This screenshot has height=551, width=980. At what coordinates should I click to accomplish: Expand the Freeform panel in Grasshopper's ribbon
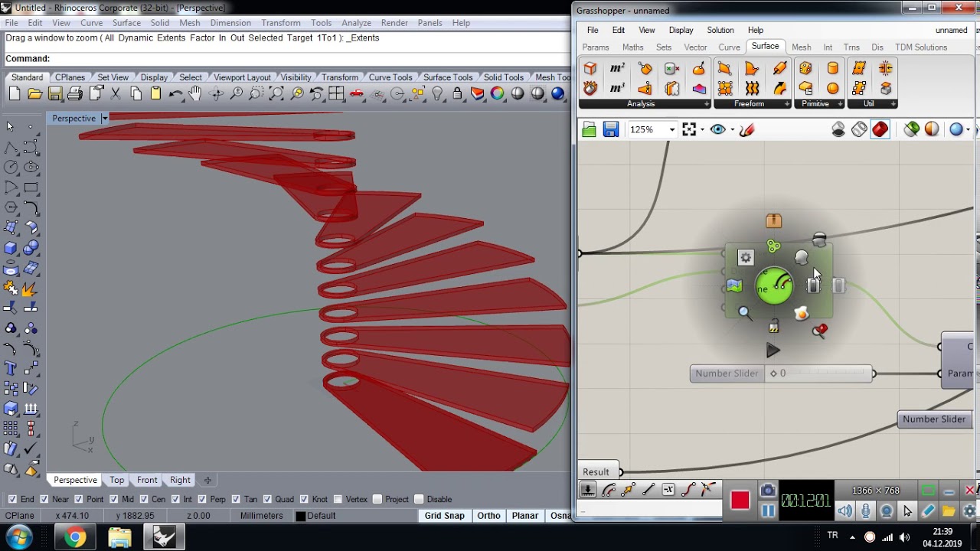[787, 104]
